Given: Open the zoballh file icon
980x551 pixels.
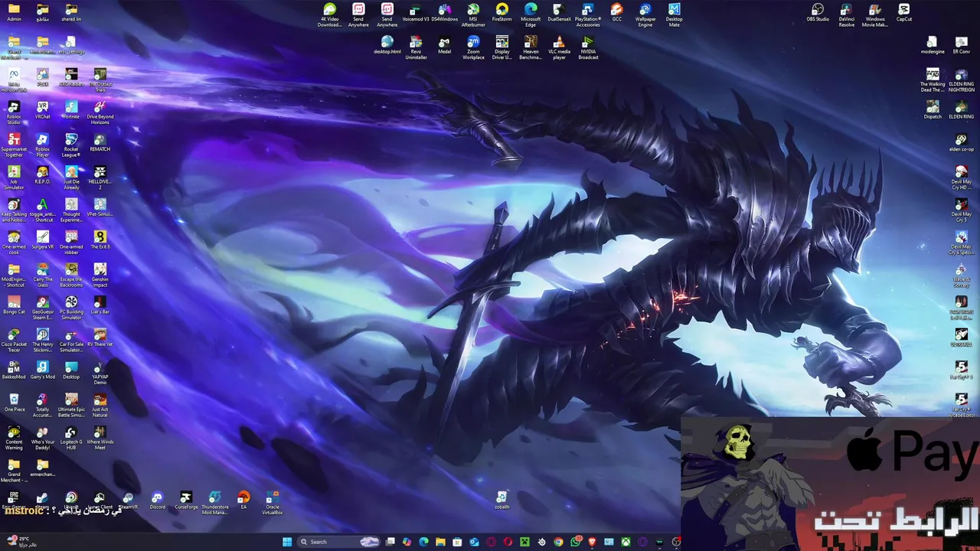Looking at the screenshot, I should click(501, 501).
